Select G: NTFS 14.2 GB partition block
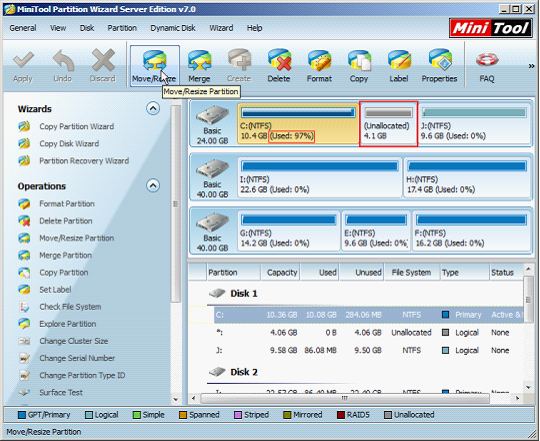 (289, 231)
